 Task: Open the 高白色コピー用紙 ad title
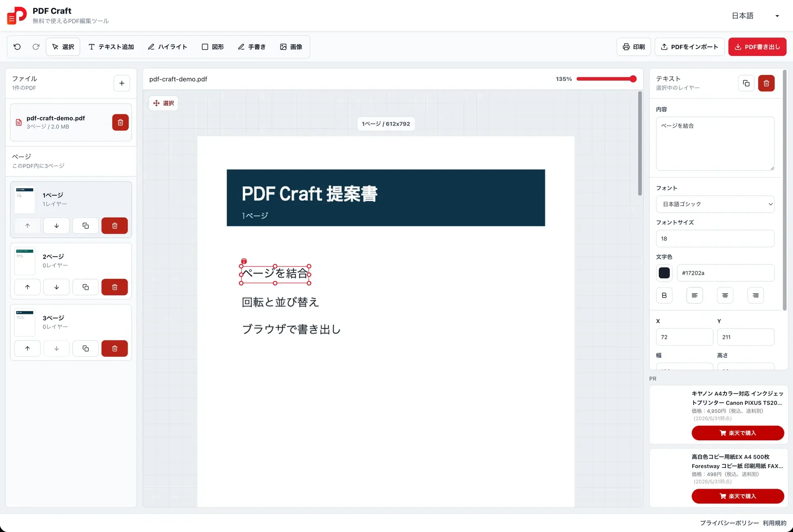pyautogui.click(x=737, y=461)
